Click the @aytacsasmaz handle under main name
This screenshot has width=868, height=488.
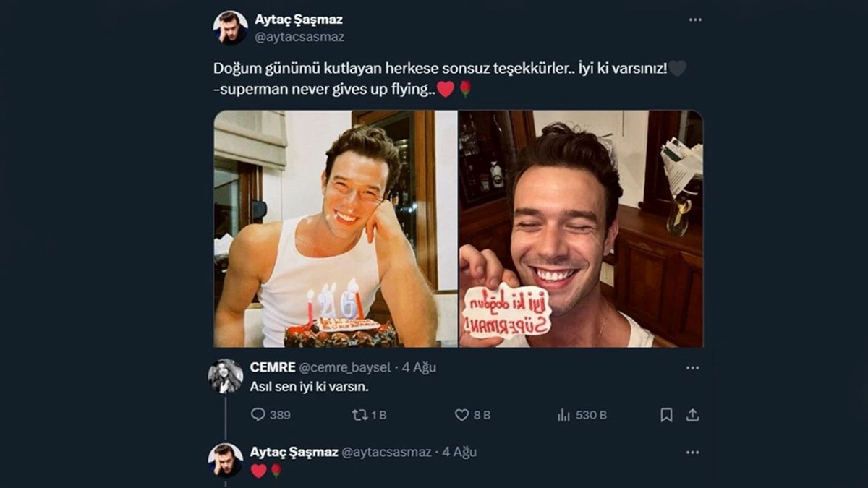[x=299, y=37]
